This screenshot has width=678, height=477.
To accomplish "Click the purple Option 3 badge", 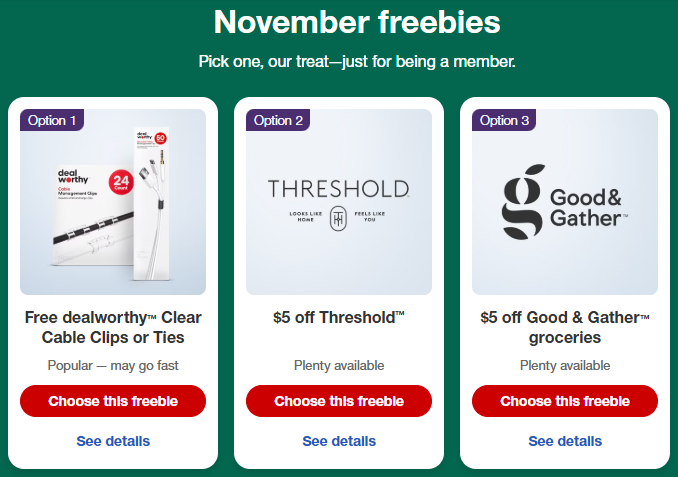I will (x=504, y=120).
